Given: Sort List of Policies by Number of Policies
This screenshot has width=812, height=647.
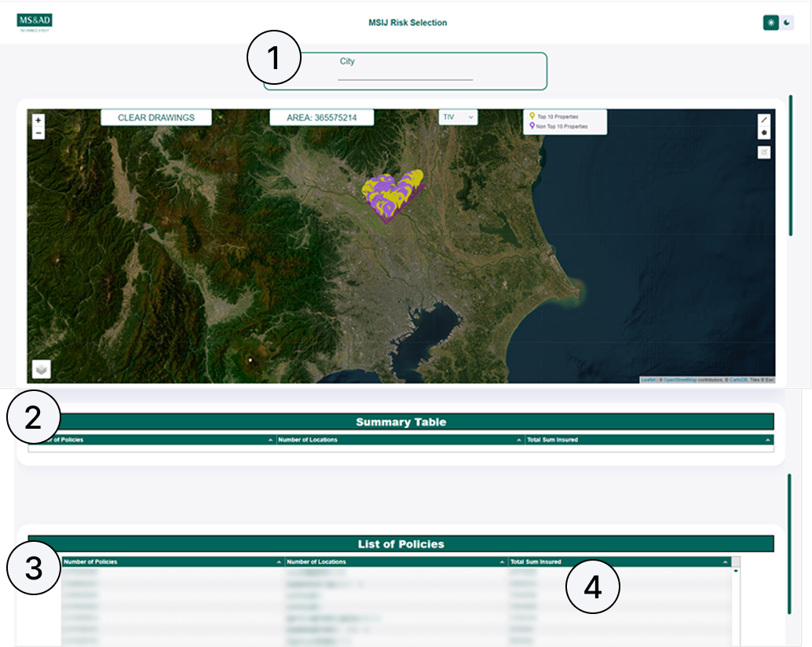Looking at the screenshot, I should [279, 562].
